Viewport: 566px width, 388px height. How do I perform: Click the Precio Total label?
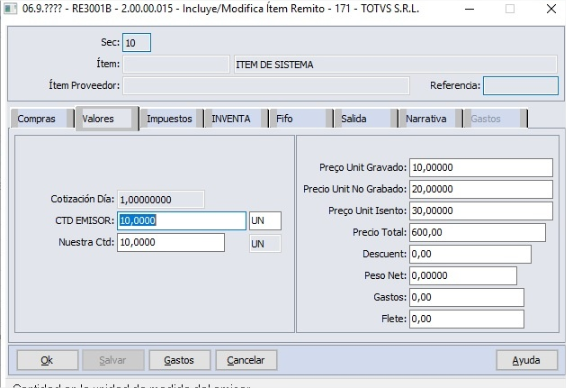tap(380, 232)
